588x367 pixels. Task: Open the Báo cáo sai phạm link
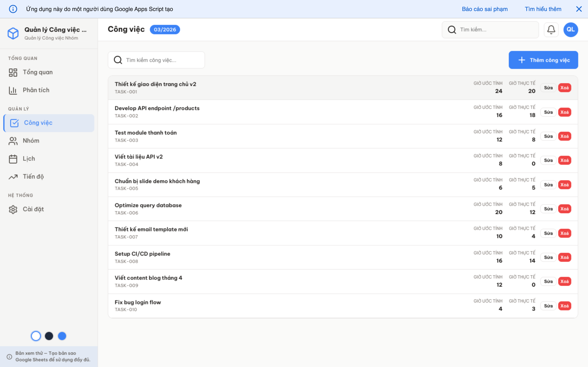[x=484, y=9]
